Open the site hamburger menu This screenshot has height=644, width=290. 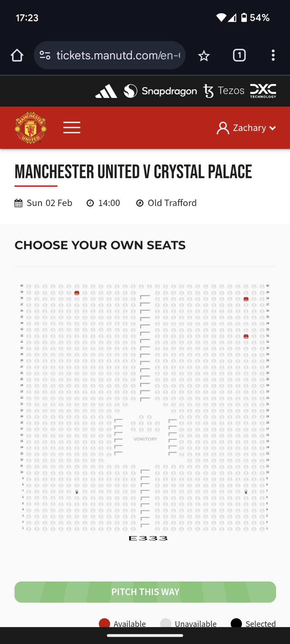point(72,128)
